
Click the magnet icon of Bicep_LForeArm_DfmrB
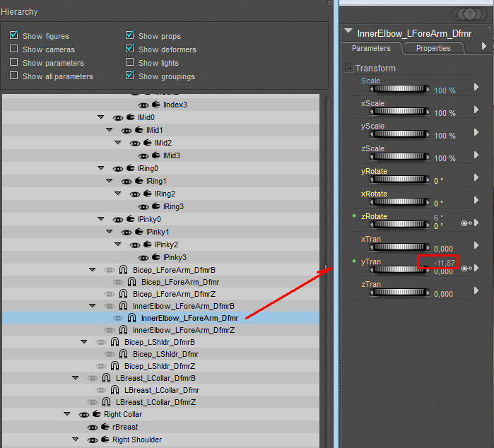tap(123, 270)
